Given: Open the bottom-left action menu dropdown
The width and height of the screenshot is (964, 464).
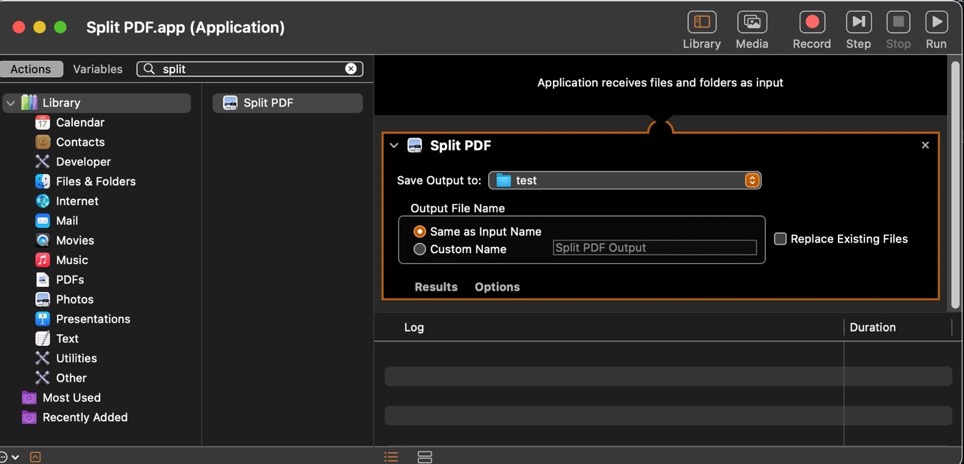Looking at the screenshot, I should (10, 457).
